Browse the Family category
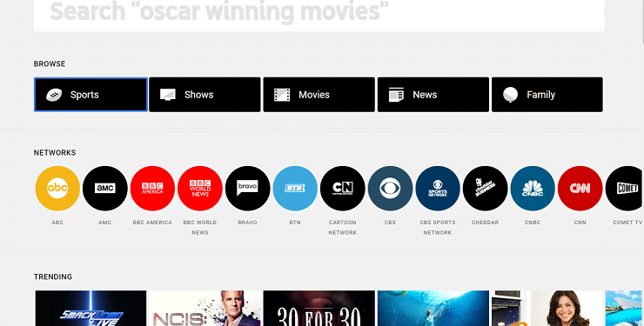This screenshot has height=326, width=644. coord(547,94)
